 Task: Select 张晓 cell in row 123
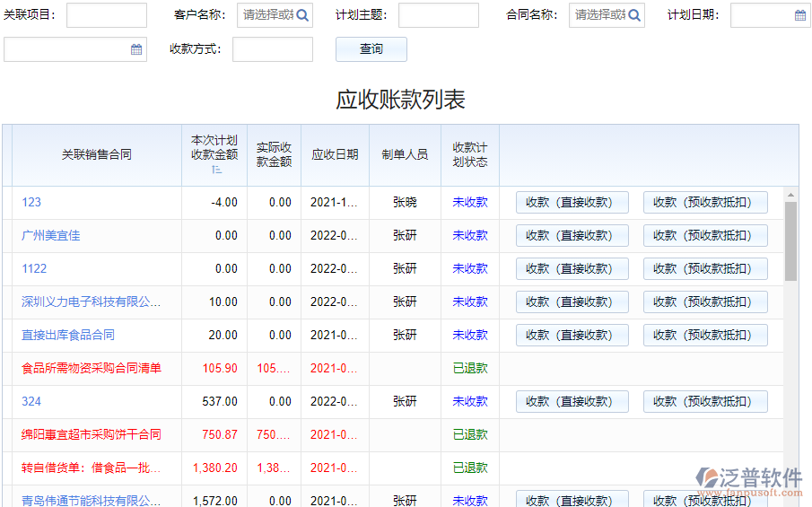405,203
